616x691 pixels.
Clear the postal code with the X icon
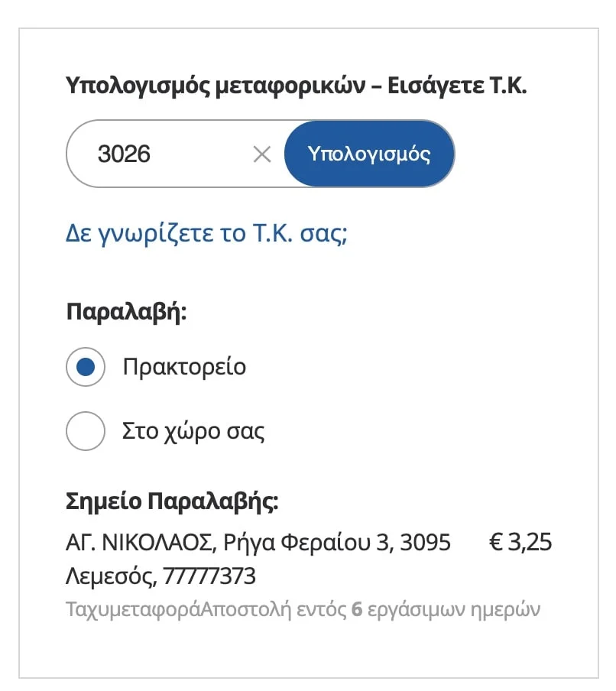[262, 154]
